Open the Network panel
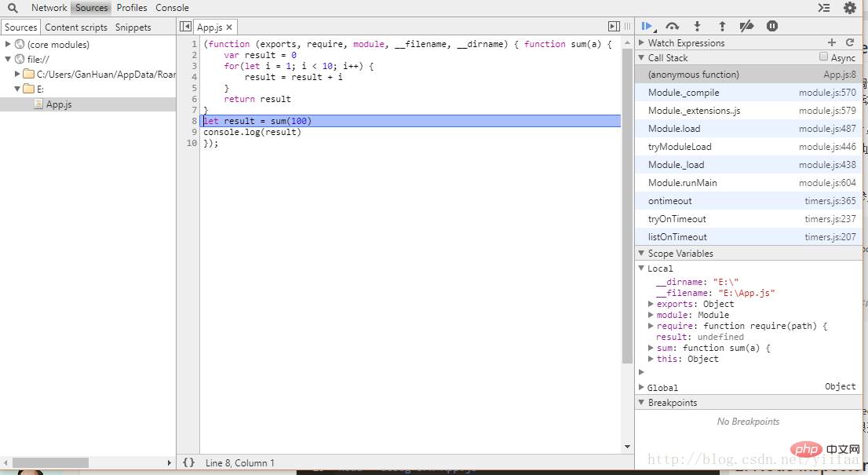868x475 pixels. click(x=49, y=8)
